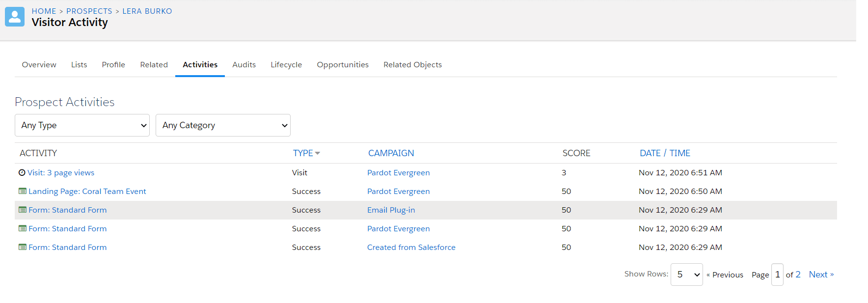Click Success cell in Landing Page row

coord(306,192)
